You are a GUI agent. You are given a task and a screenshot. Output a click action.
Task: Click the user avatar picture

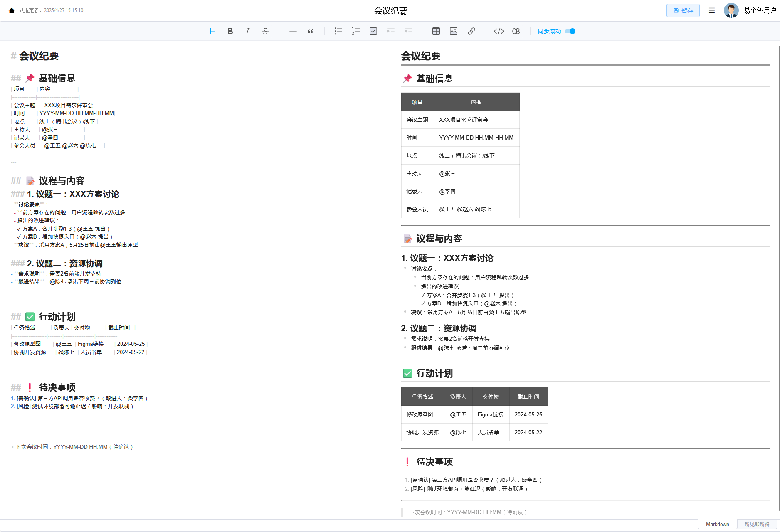pos(731,10)
